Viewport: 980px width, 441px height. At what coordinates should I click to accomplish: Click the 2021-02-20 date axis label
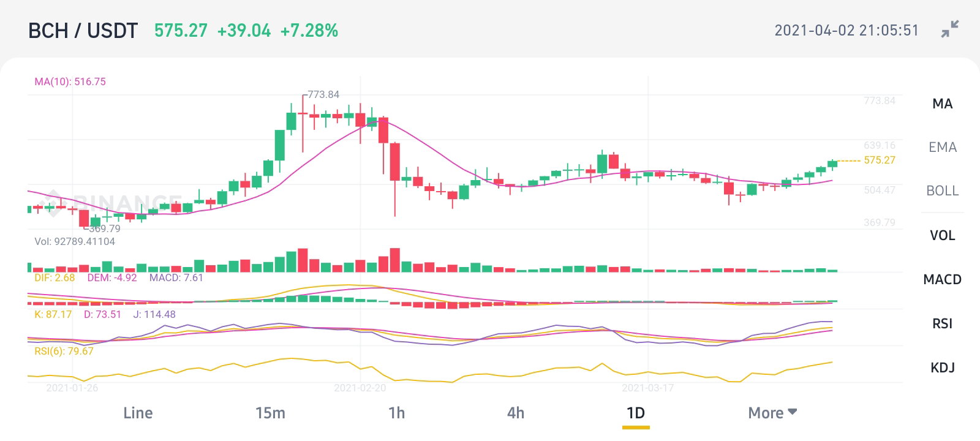[x=360, y=388]
